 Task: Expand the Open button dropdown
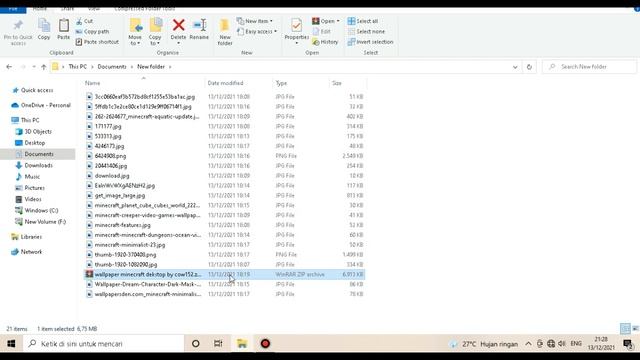click(338, 21)
